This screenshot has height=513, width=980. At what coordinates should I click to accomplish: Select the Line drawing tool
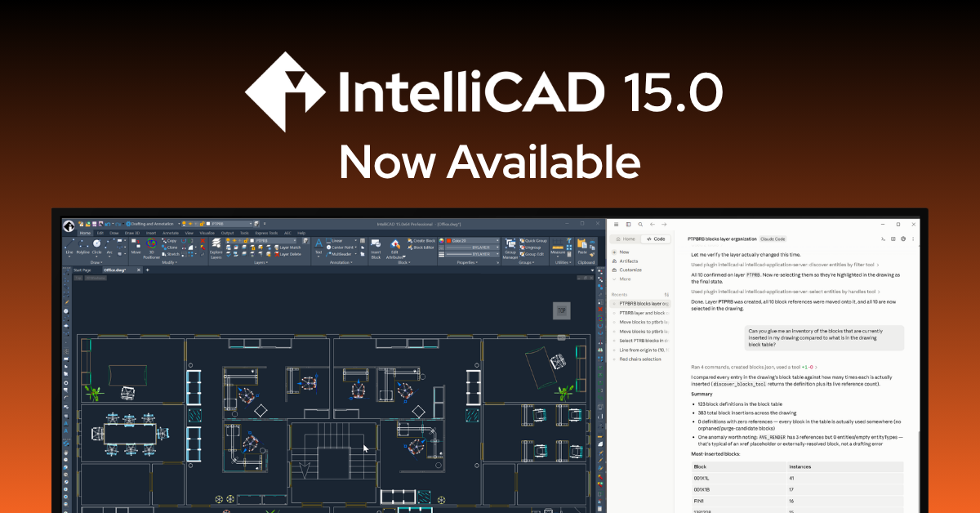69,247
